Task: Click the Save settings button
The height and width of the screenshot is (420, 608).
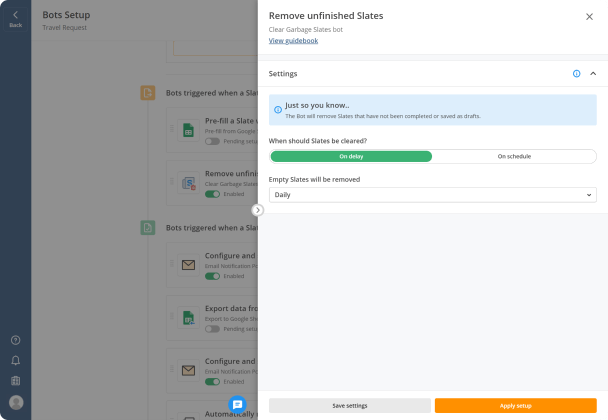Action: (350, 406)
